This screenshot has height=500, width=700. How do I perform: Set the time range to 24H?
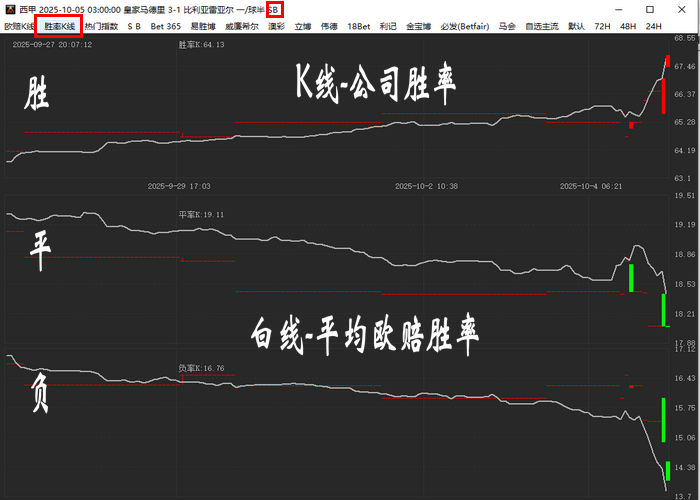pyautogui.click(x=654, y=25)
